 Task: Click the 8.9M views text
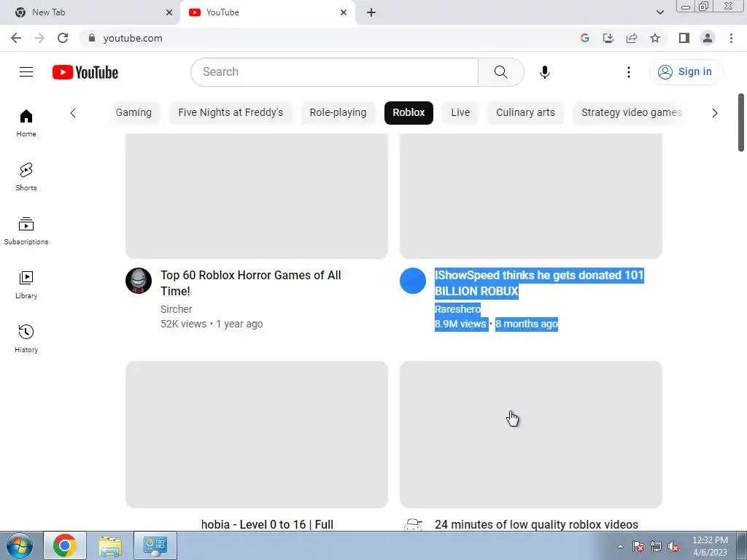(x=460, y=324)
